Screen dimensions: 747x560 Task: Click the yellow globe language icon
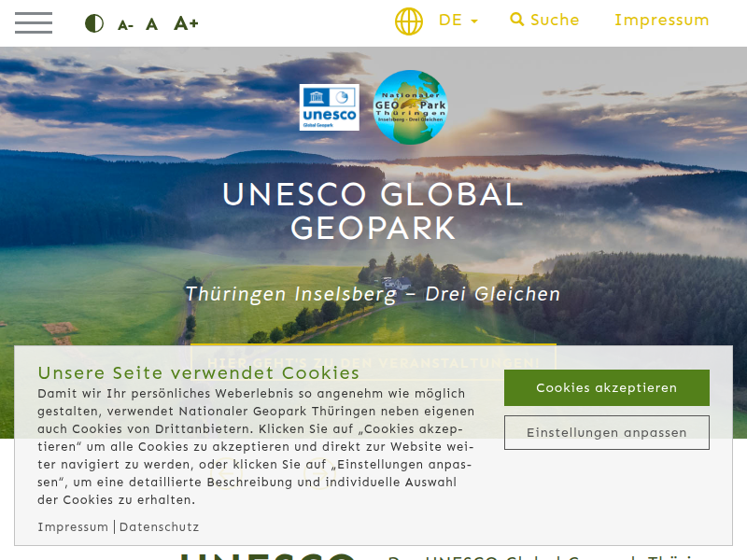(409, 21)
